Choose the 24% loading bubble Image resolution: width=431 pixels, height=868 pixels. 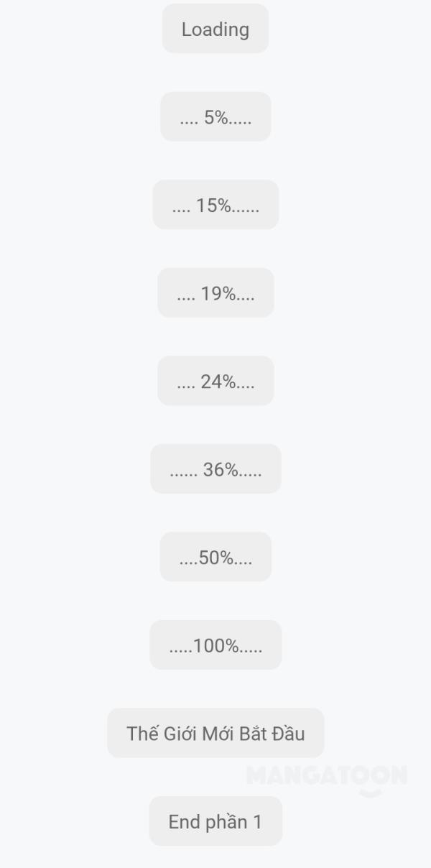[215, 381]
